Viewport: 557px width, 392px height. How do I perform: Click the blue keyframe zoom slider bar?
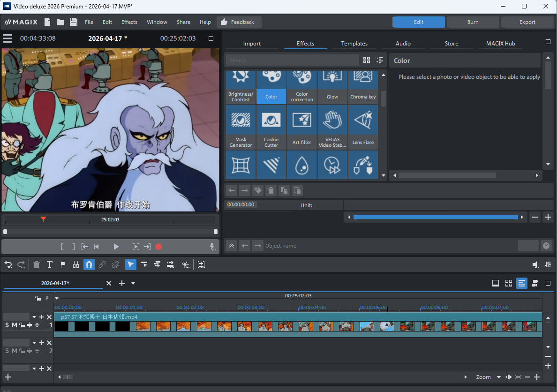pos(436,217)
